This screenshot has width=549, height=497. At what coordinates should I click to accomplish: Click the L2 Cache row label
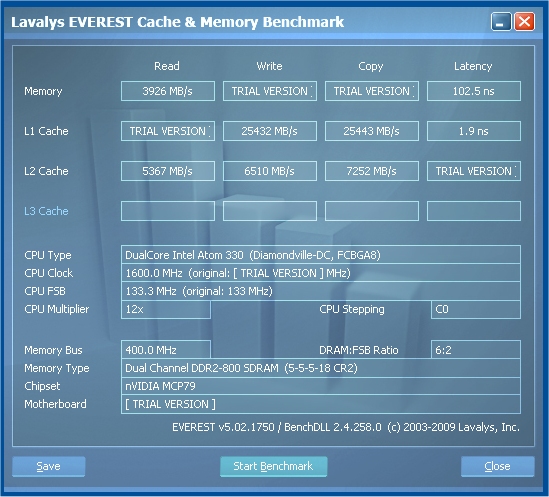[46, 171]
